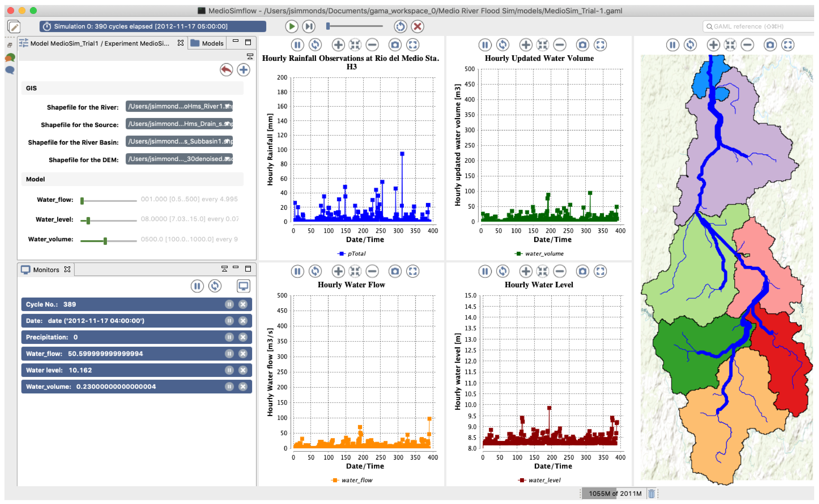Image resolution: width=819 pixels, height=504 pixels.
Task: Pause the Hourly Water Flow chart display
Action: coord(297,271)
